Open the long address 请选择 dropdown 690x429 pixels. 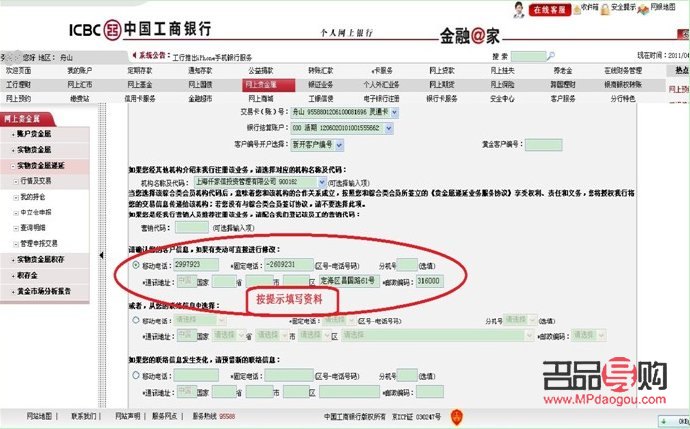[529, 335]
